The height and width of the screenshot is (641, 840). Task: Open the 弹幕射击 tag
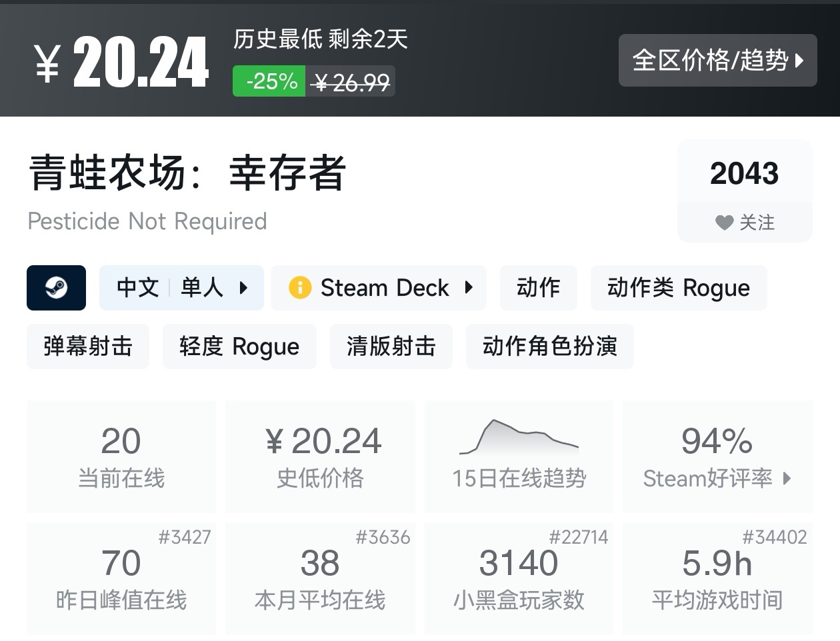pyautogui.click(x=88, y=346)
